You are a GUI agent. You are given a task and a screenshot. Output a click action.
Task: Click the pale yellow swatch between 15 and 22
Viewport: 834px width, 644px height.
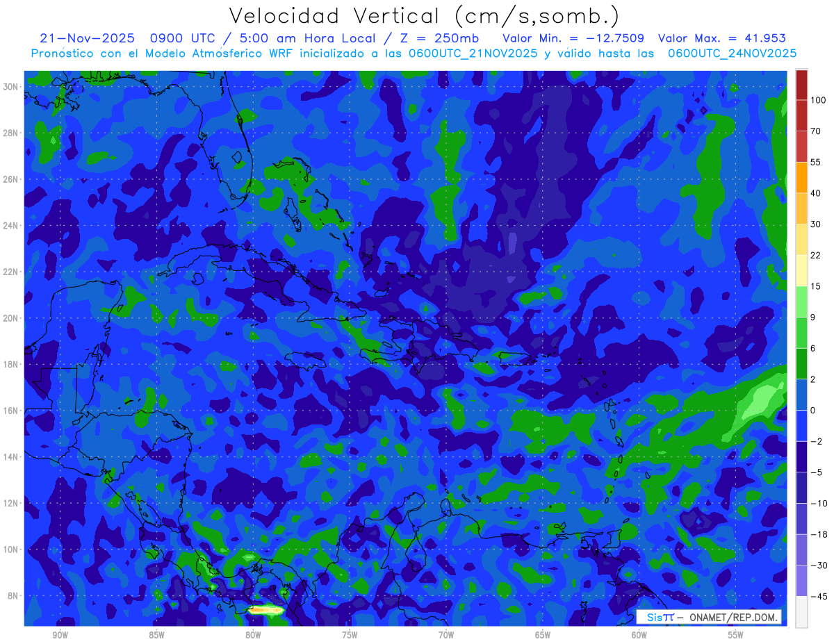point(801,270)
